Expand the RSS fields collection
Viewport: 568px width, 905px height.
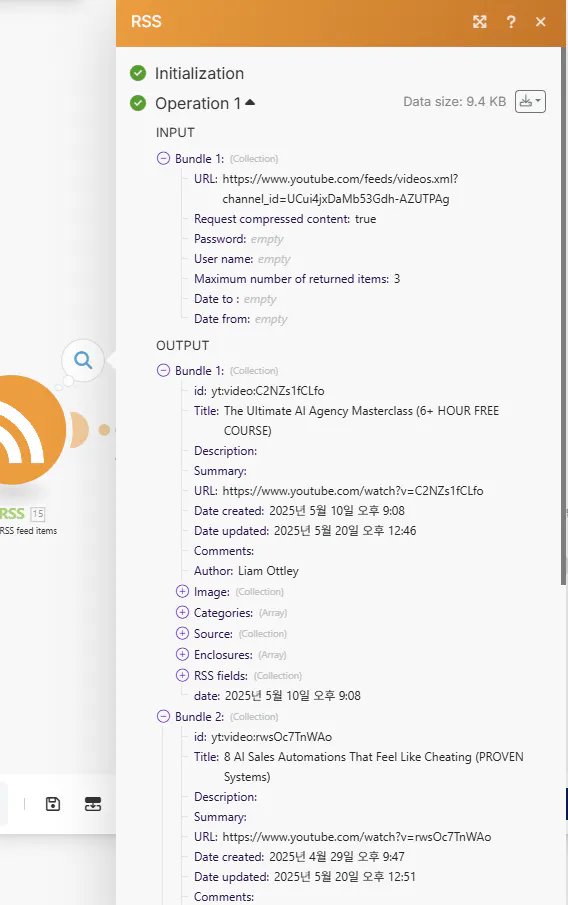click(x=182, y=675)
